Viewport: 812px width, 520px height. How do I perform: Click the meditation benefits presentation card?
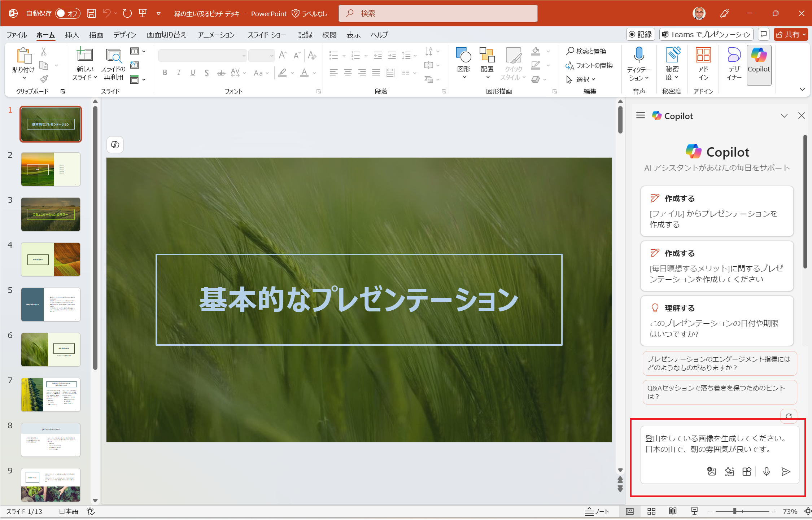(x=717, y=266)
